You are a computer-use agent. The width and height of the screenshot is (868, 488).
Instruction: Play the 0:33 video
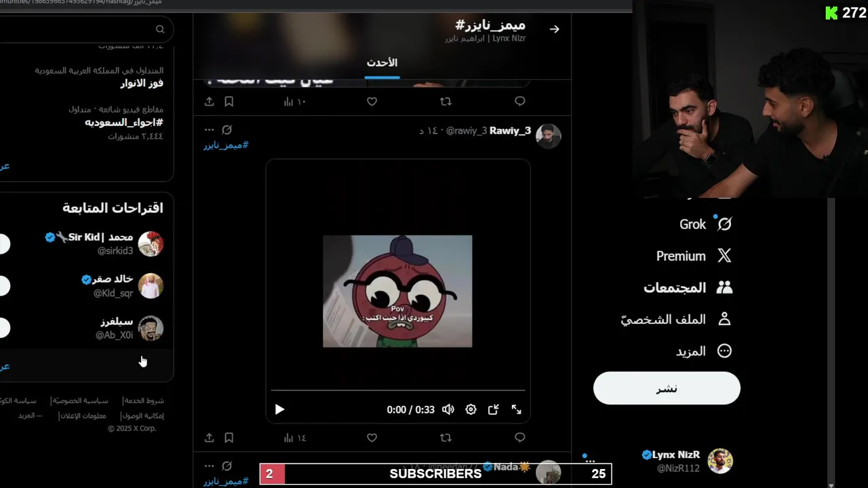(x=279, y=409)
